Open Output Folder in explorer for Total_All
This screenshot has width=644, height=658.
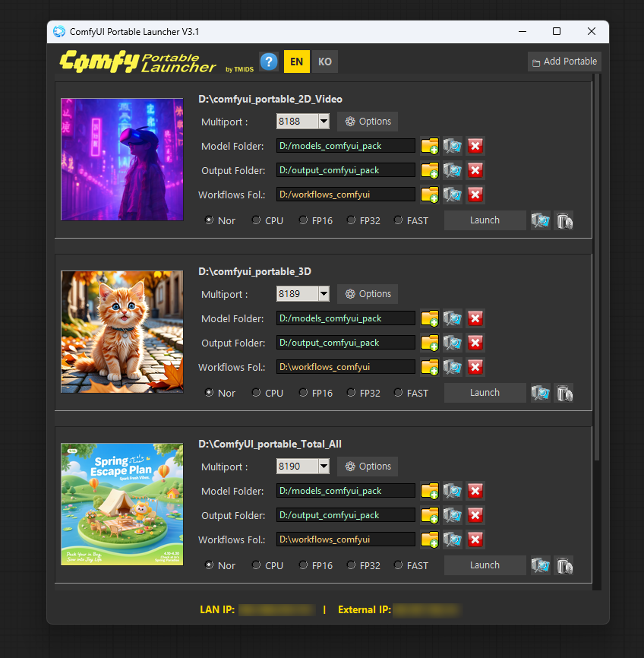(453, 515)
